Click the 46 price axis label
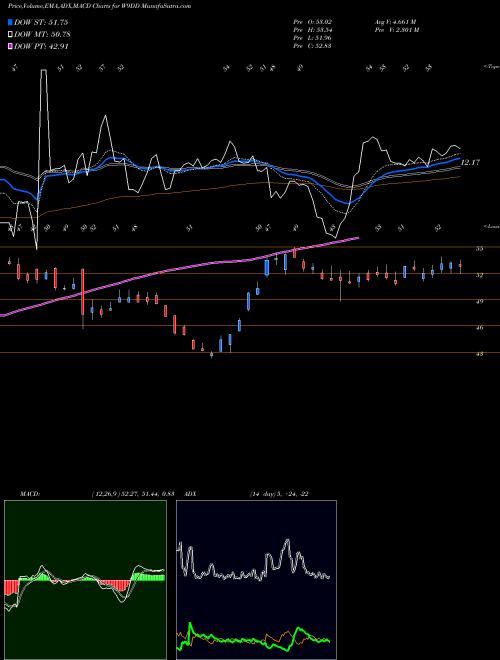 pos(479,327)
